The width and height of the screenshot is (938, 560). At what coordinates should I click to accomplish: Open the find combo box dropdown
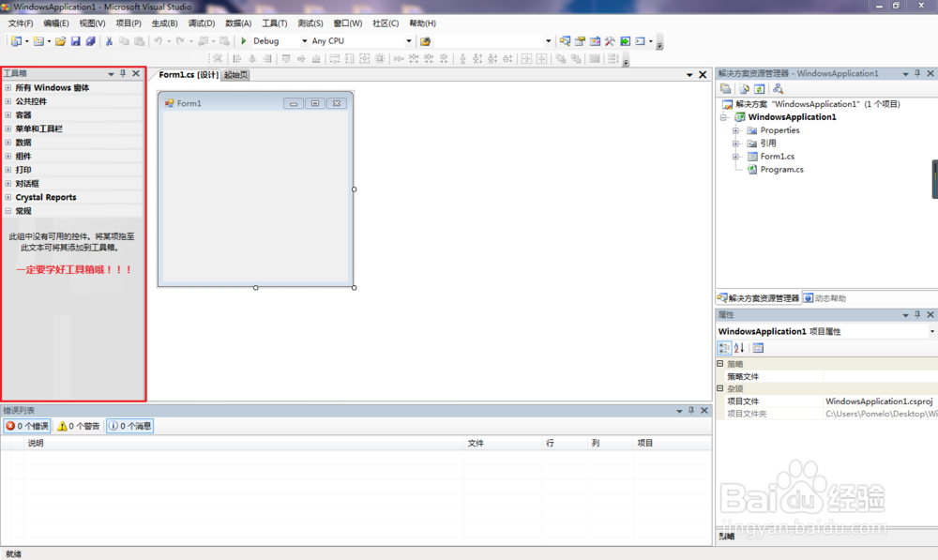pos(548,41)
